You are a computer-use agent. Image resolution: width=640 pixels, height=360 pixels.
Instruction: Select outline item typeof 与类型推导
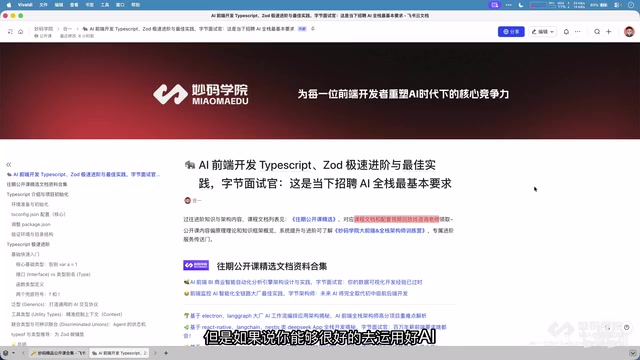[x=47, y=334]
